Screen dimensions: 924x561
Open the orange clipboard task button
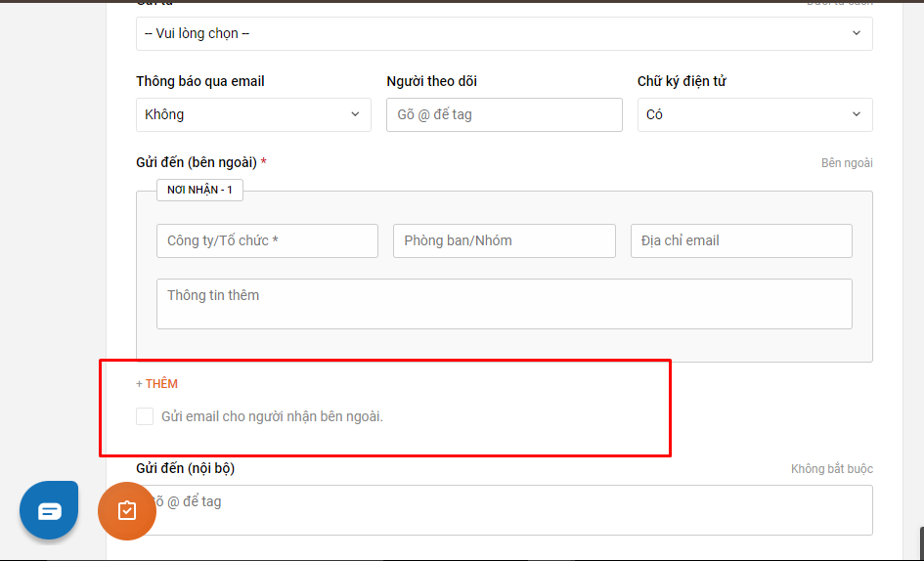coord(127,511)
